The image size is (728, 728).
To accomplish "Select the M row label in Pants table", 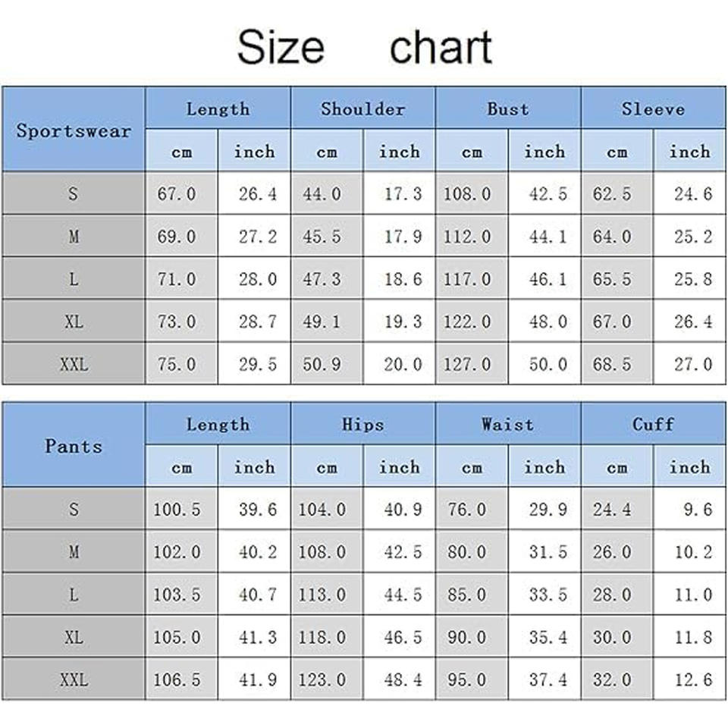I will click(74, 552).
